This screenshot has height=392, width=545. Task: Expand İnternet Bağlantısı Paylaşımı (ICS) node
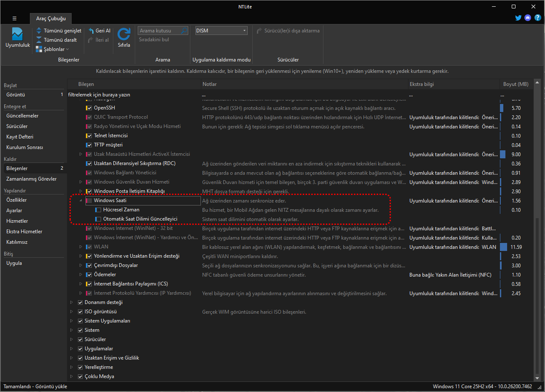point(81,284)
